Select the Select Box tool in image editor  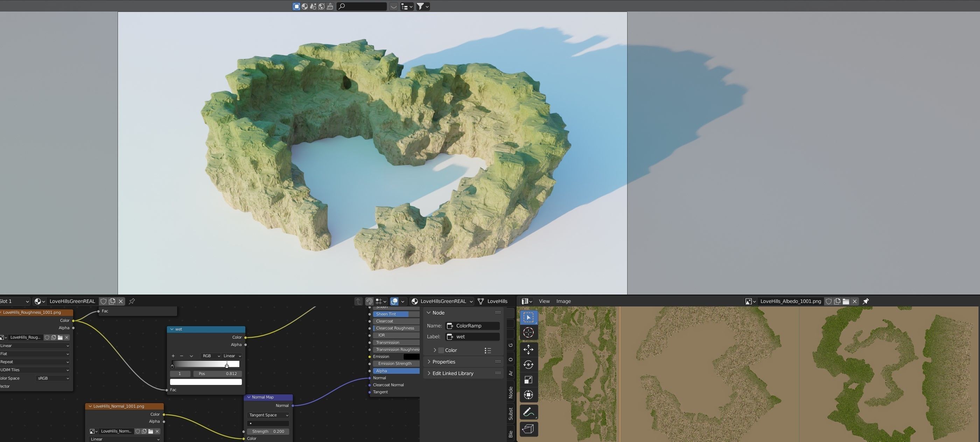[528, 317]
